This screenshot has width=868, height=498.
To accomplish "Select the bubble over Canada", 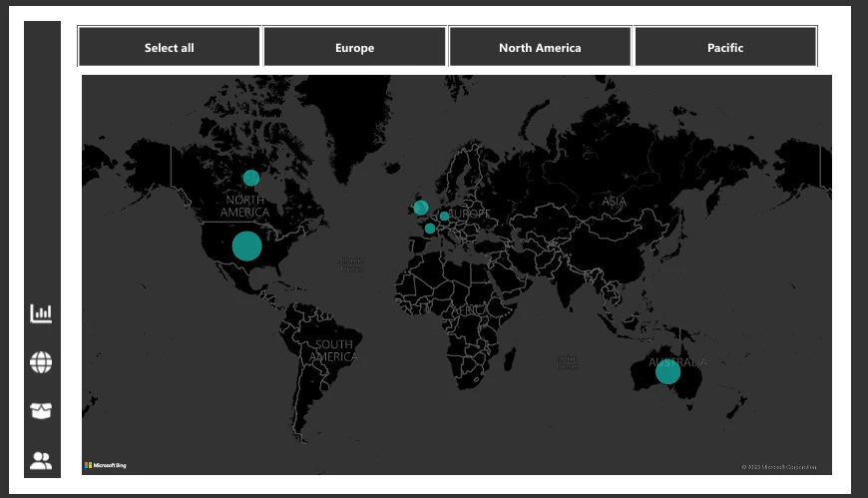I will (251, 178).
